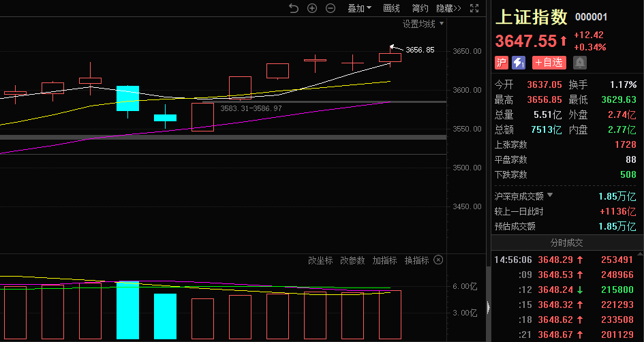The width and height of the screenshot is (644, 342).
Task: Click the undo arrow icon in chart toolbar
Action: [294, 8]
